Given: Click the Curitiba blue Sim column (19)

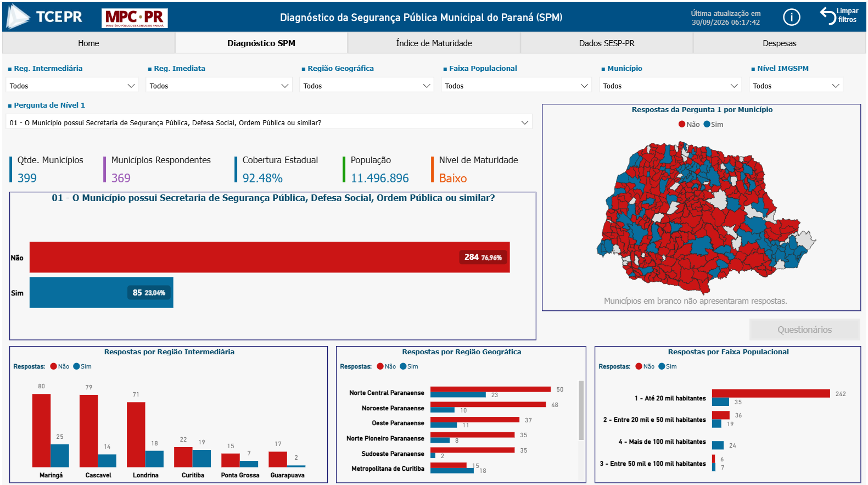Looking at the screenshot, I should [201, 458].
